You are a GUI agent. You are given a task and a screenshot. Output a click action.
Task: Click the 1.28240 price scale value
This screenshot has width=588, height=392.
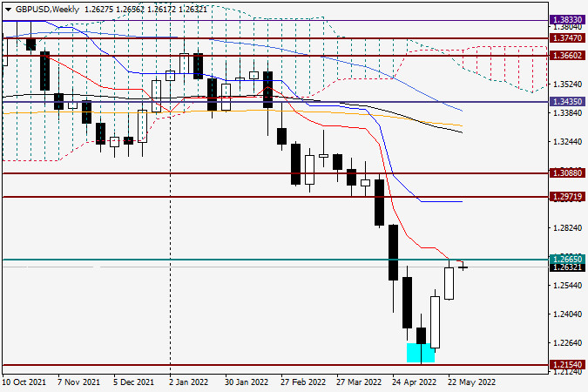(x=568, y=228)
